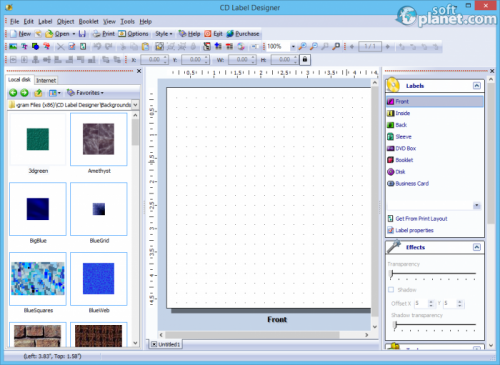Click the Paste clipboard icon

coord(145,46)
